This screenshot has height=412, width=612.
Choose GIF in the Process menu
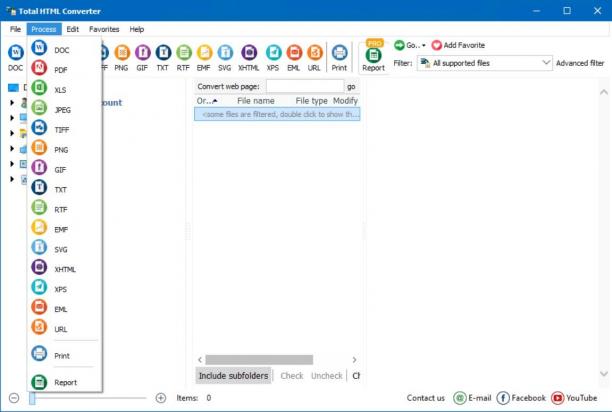(x=64, y=169)
